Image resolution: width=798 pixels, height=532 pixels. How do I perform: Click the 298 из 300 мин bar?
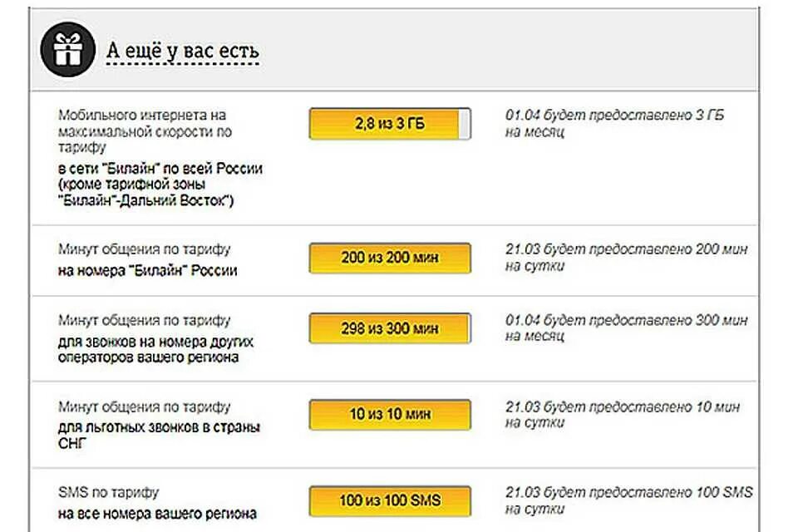(x=390, y=328)
